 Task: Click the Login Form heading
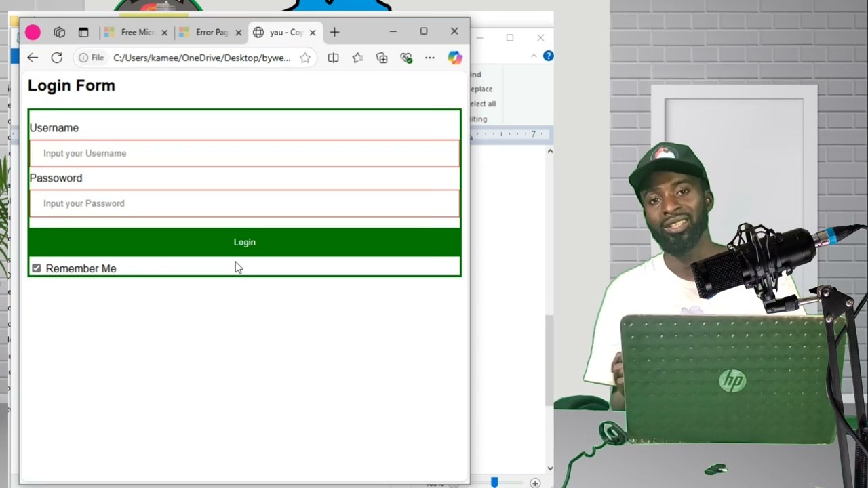(x=71, y=85)
